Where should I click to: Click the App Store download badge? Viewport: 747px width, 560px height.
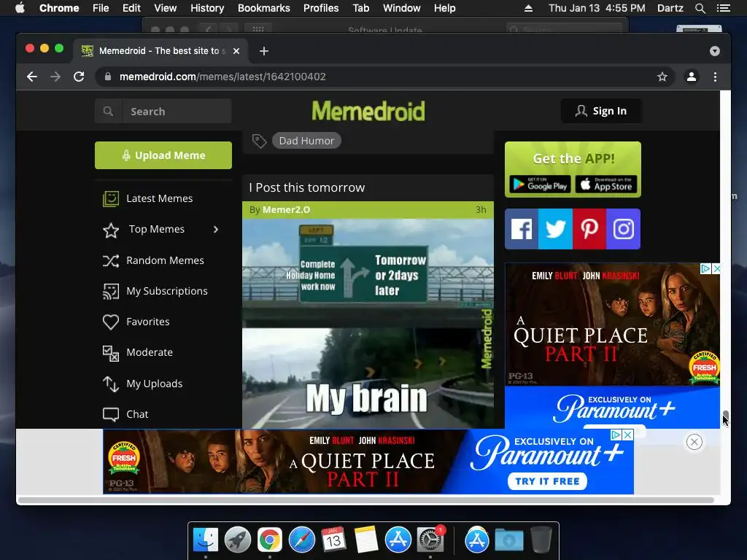click(605, 184)
